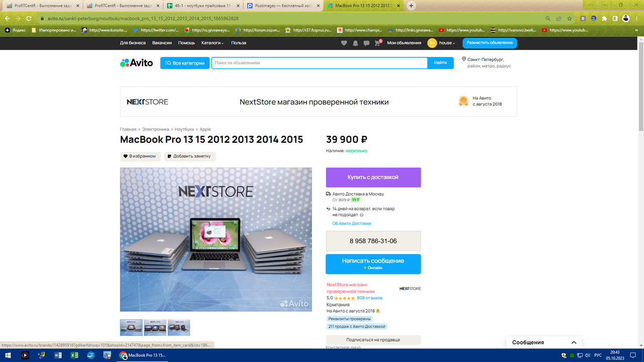Open messages speech bubble icon in header

tap(366, 43)
